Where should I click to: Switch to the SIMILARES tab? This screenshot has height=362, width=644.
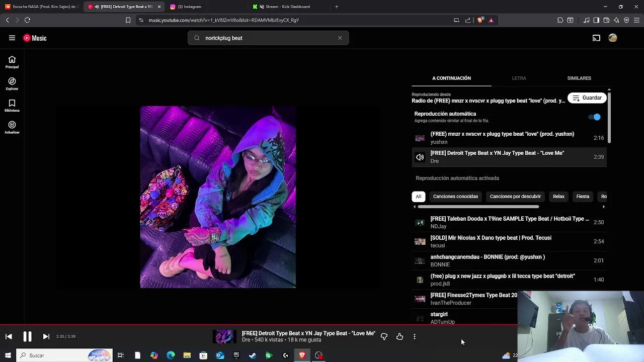[x=579, y=78]
